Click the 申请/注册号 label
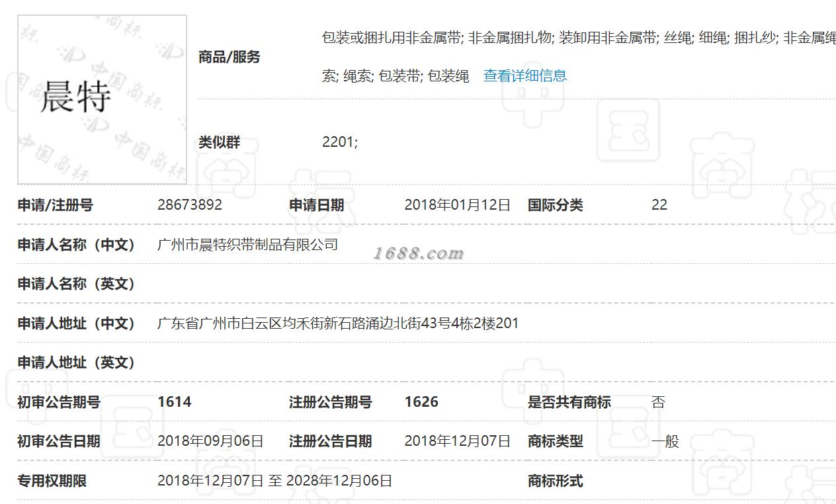 pos(56,205)
